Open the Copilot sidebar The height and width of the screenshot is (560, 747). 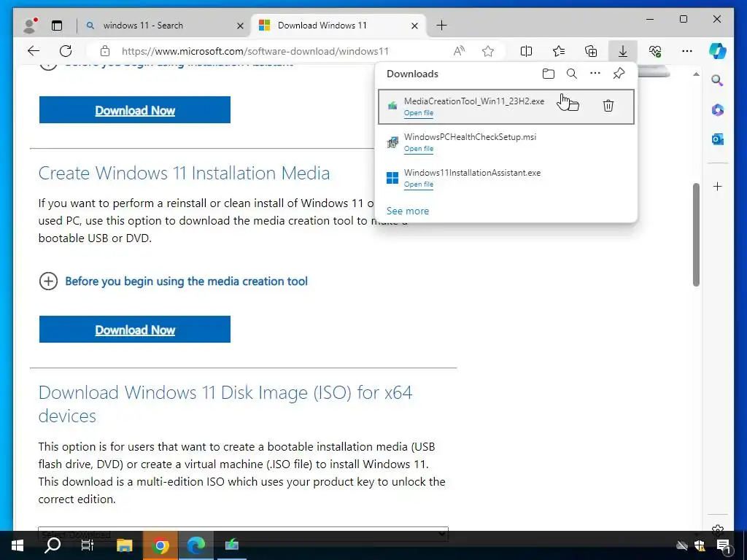click(x=718, y=51)
